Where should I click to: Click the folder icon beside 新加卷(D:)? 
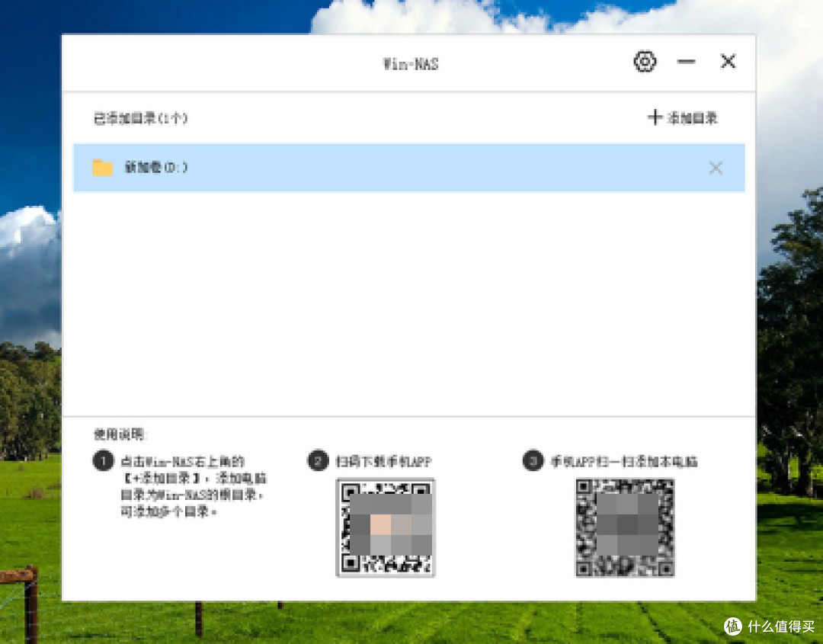(104, 168)
